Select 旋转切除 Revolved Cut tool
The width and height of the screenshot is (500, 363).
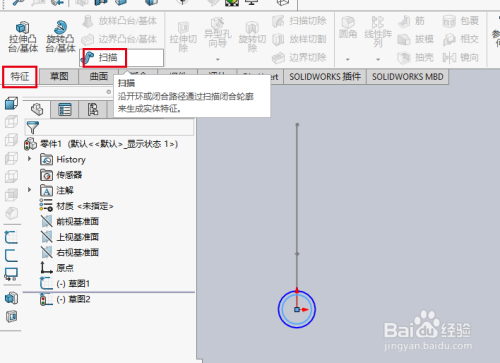pos(252,37)
